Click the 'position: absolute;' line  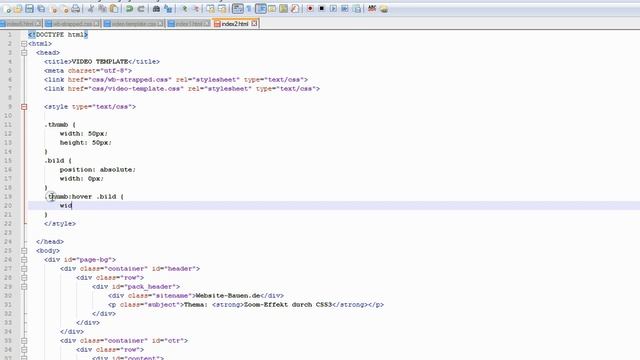pos(98,170)
